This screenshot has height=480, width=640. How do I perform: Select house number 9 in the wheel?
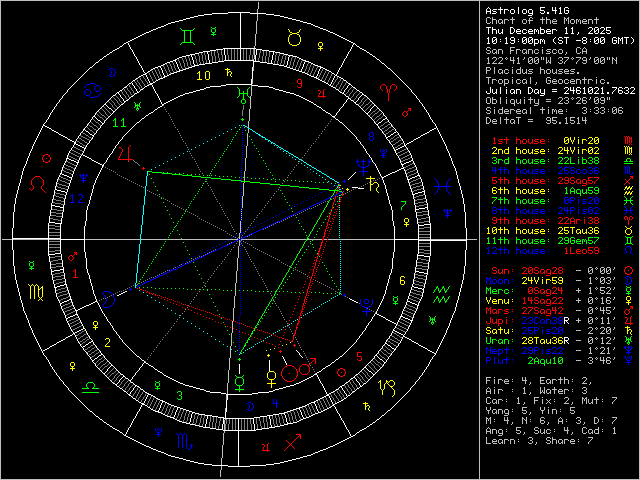point(300,84)
